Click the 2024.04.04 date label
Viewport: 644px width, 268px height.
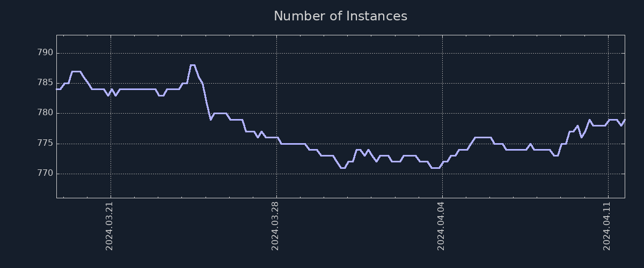pyautogui.click(x=441, y=226)
